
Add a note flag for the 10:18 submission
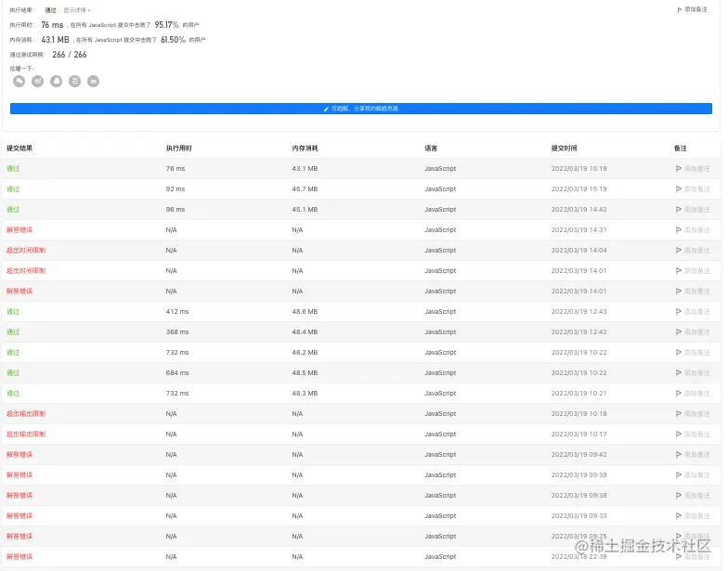point(693,414)
